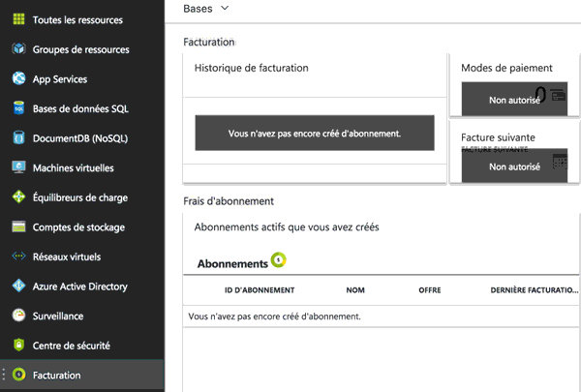Click the Comptes de stockage icon
Screen dimensions: 581x392
(x=18, y=226)
